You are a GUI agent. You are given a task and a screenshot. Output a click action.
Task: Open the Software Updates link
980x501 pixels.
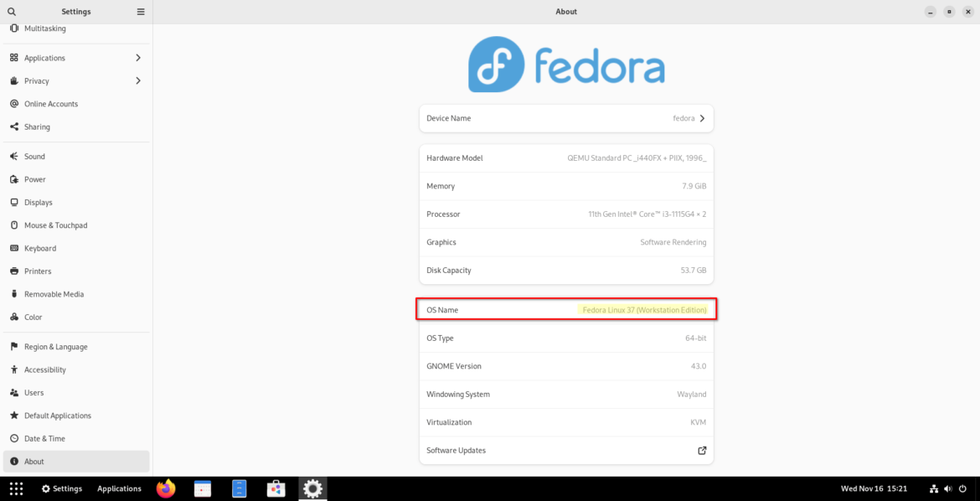coord(702,450)
